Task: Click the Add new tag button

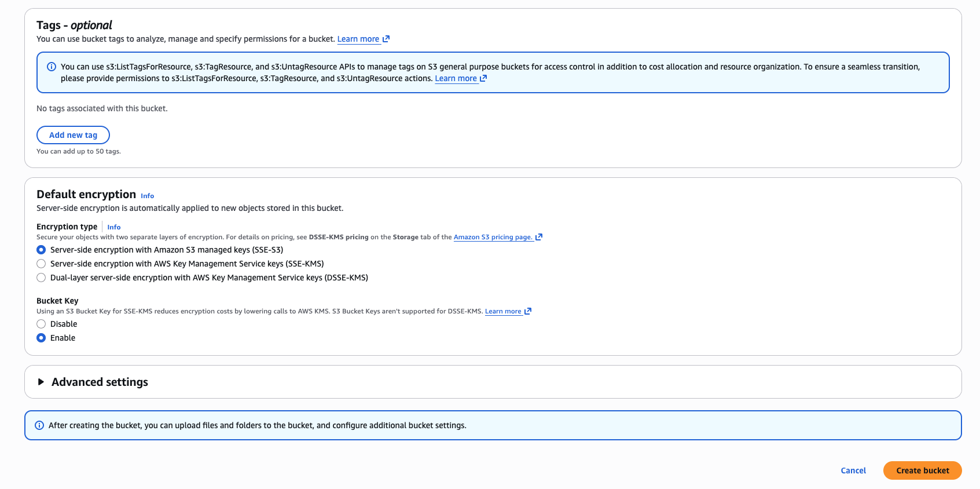Action: 73,135
